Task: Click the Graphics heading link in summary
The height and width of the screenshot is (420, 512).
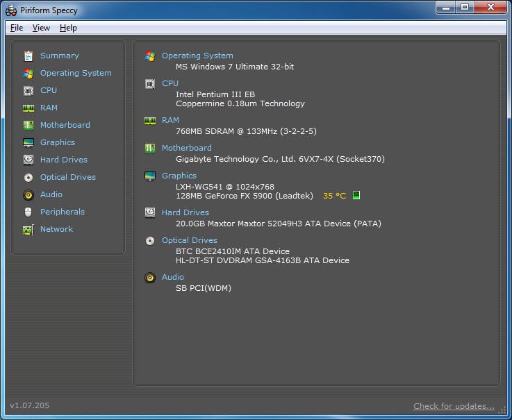Action: click(x=179, y=176)
